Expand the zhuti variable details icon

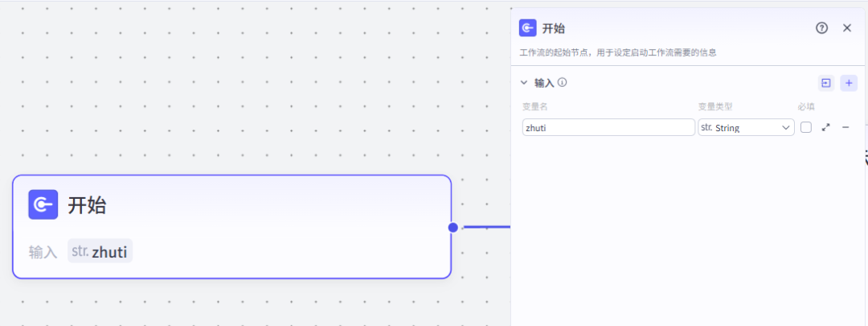coord(826,127)
